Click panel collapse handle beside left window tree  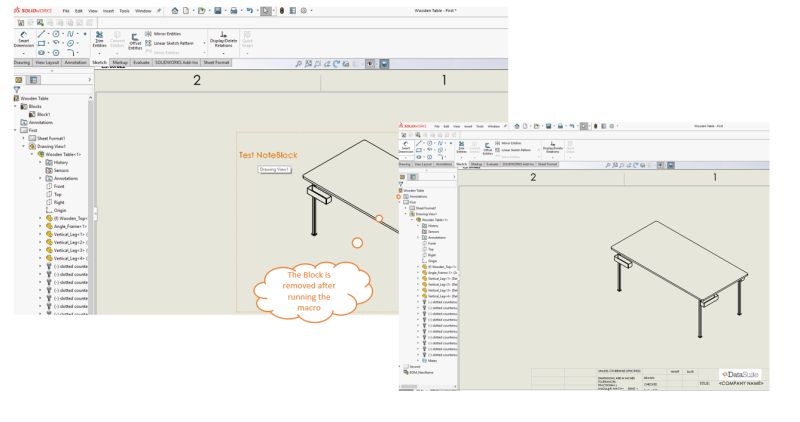coord(95,214)
